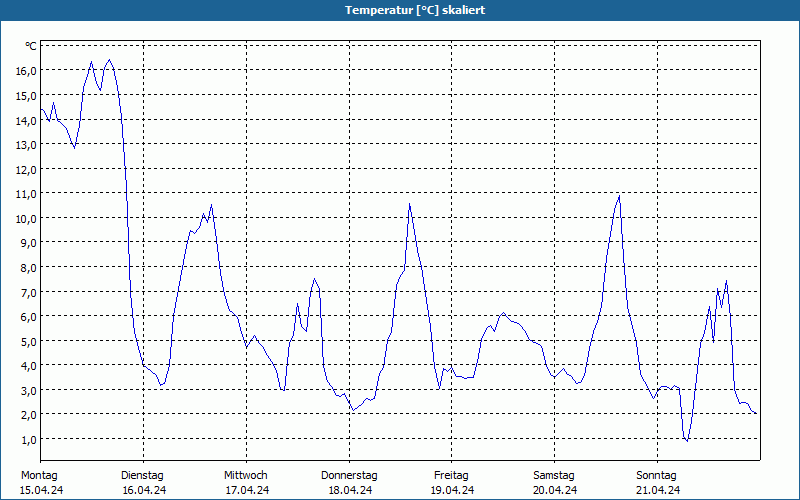Click the 1,0 y-axis label
The width and height of the screenshot is (800, 500).
(29, 439)
